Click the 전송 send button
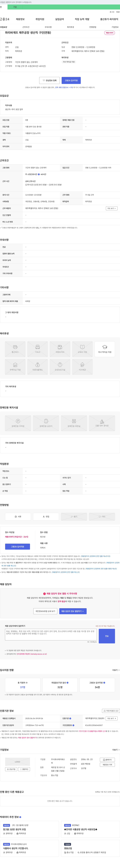 (107, 636)
